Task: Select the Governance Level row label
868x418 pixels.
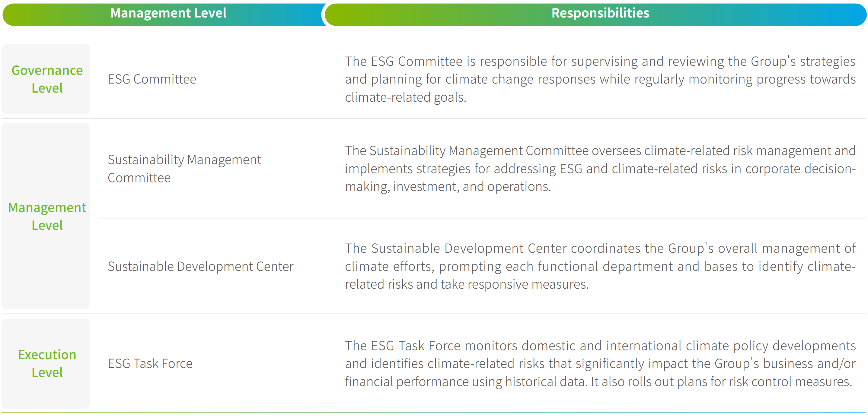Action: [x=47, y=79]
